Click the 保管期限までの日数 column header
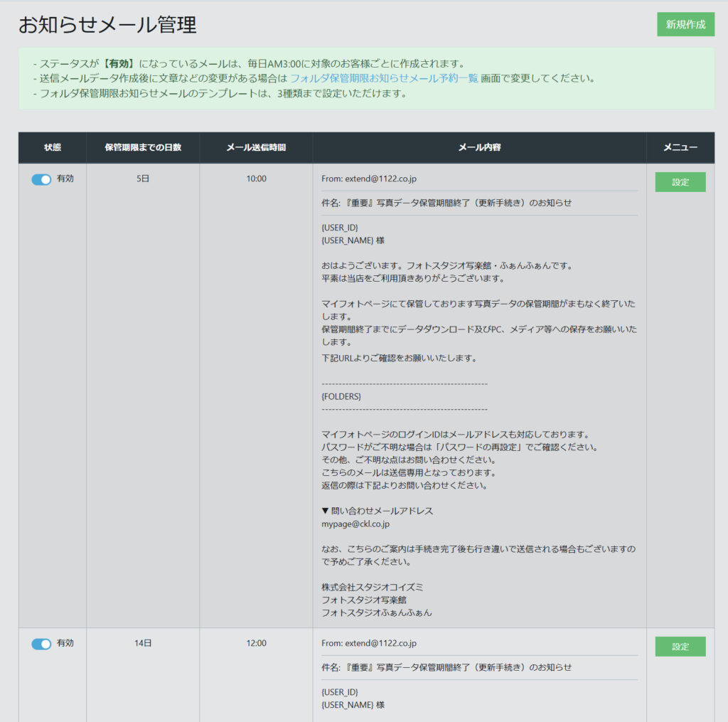The image size is (728, 722). (x=143, y=148)
